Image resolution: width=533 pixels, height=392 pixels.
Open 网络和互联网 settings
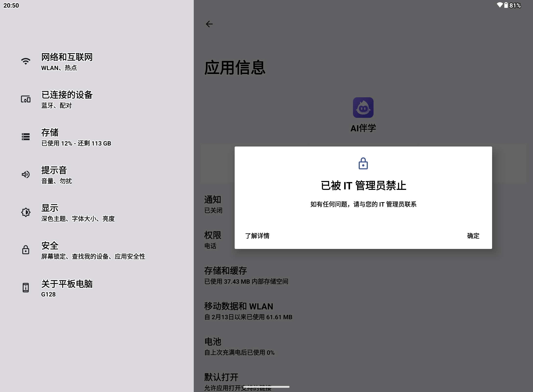coord(67,61)
